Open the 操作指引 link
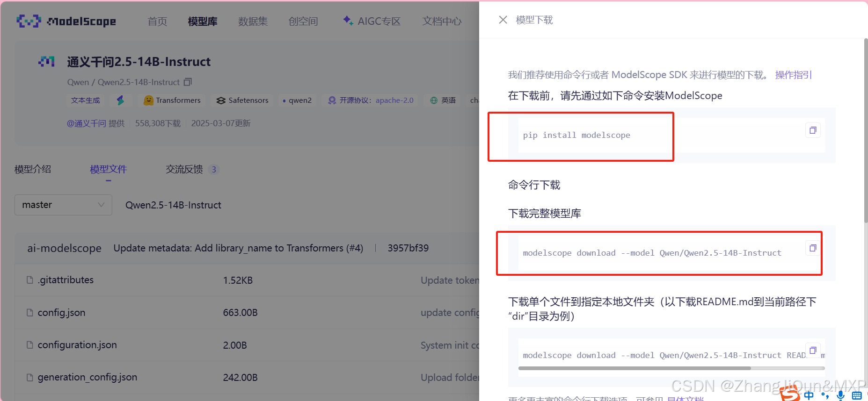The width and height of the screenshot is (868, 401). click(x=794, y=75)
